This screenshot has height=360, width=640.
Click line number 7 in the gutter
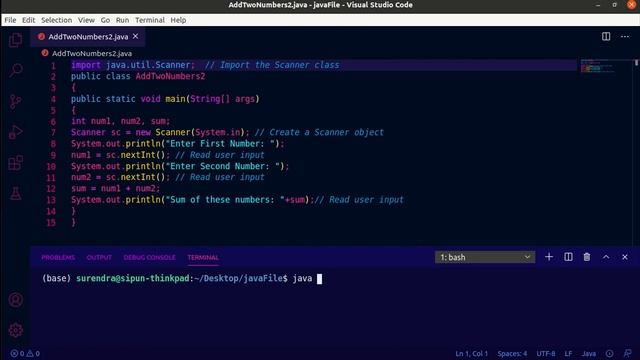pos(53,133)
